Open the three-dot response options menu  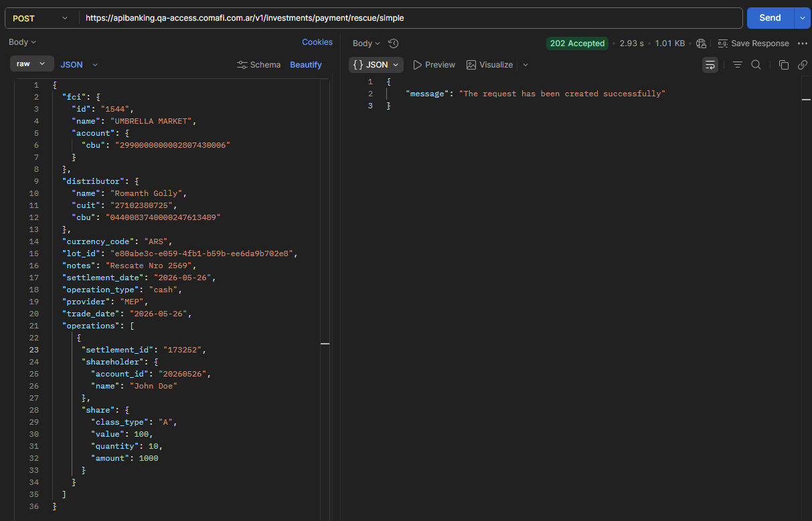pyautogui.click(x=803, y=43)
